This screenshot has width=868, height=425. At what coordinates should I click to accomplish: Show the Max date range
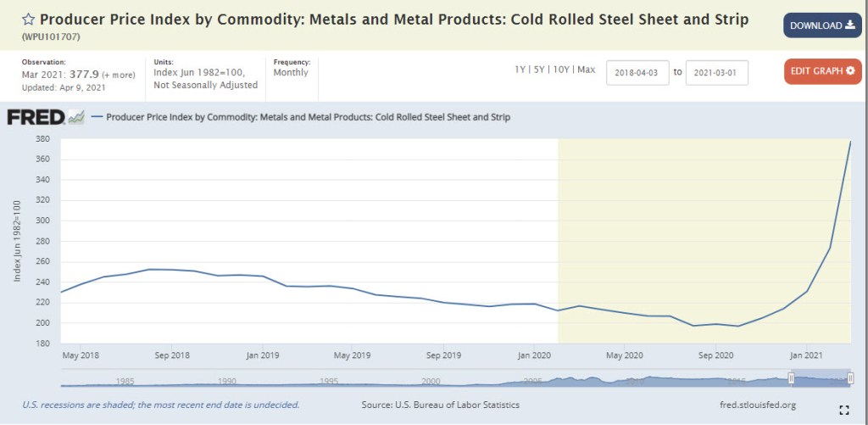587,70
